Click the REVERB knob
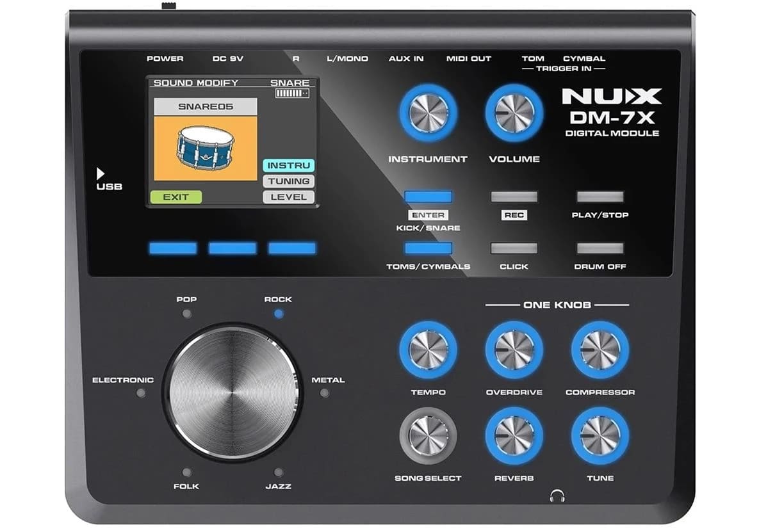Screen dimensions: 759x532 point(514,436)
